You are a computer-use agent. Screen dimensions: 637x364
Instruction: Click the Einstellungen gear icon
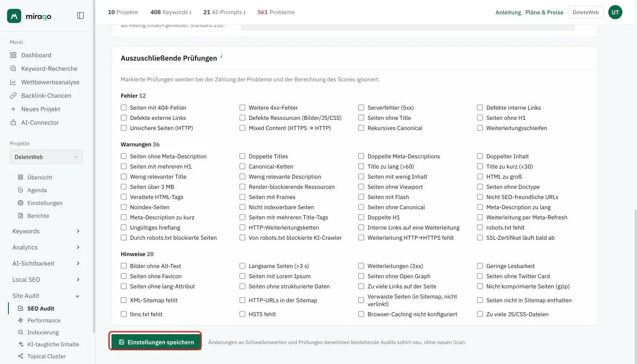20,203
